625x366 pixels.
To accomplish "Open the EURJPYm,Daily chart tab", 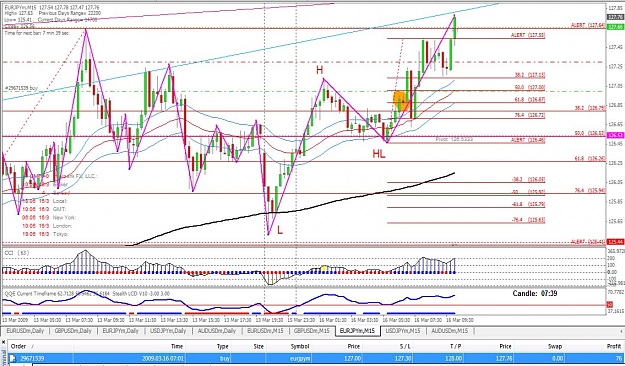I will (x=120, y=331).
